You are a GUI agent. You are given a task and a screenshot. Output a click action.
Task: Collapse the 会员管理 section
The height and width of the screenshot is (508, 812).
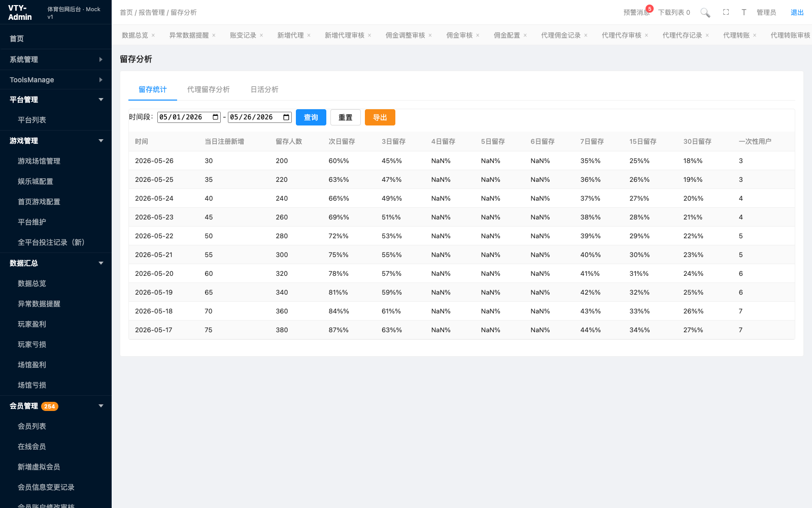pos(56,406)
